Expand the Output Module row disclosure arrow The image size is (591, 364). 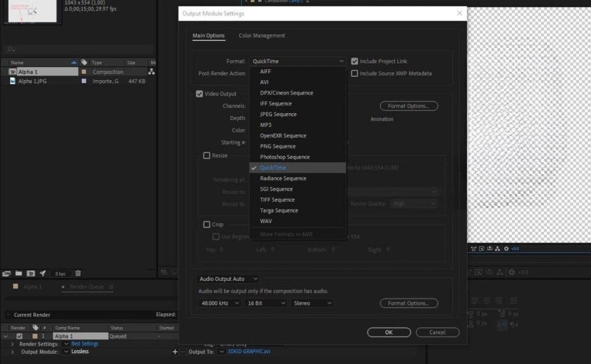point(12,351)
